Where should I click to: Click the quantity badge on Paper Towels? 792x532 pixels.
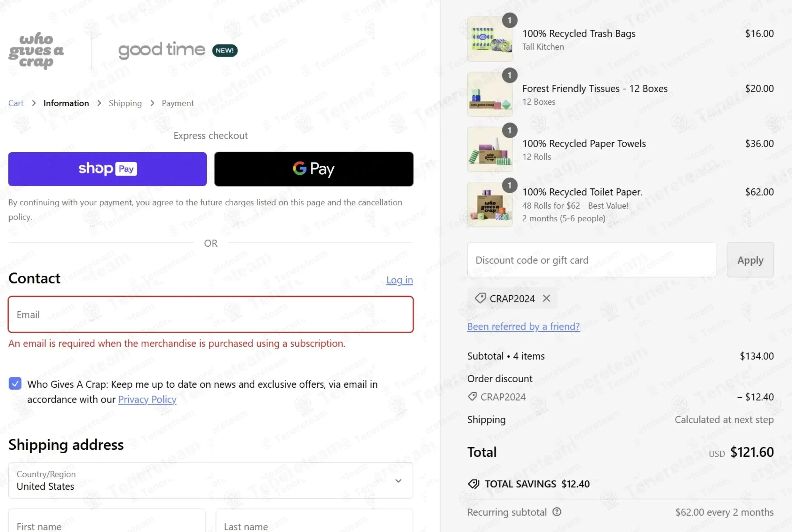pyautogui.click(x=509, y=130)
